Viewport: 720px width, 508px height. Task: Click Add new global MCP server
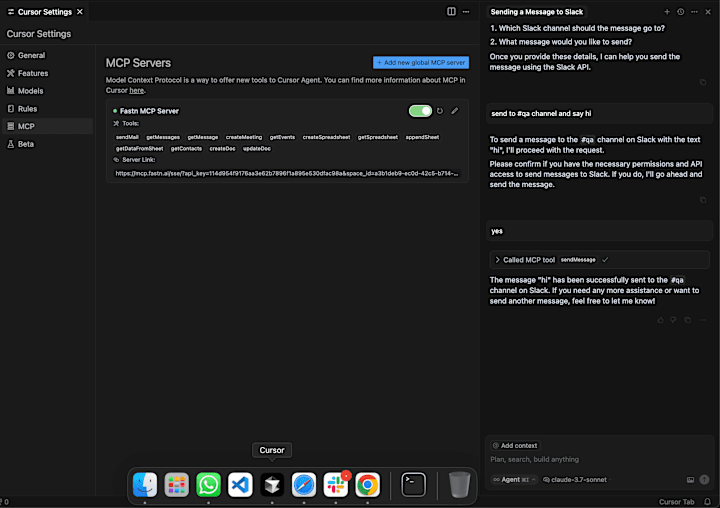tap(421, 62)
